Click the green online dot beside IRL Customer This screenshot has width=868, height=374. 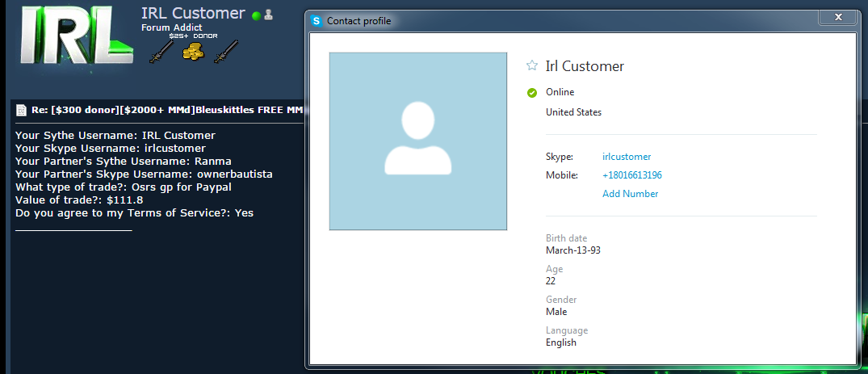[x=256, y=15]
